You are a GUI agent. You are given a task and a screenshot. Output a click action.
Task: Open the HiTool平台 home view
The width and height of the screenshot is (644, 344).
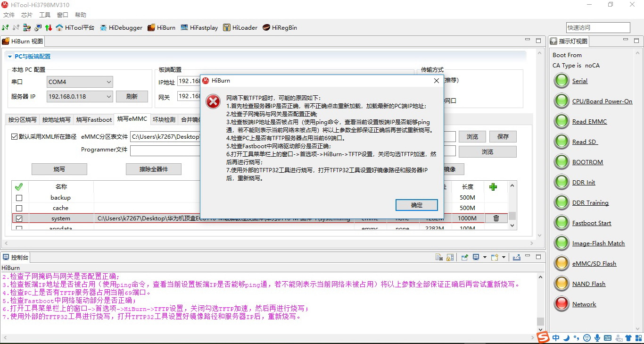coord(75,27)
